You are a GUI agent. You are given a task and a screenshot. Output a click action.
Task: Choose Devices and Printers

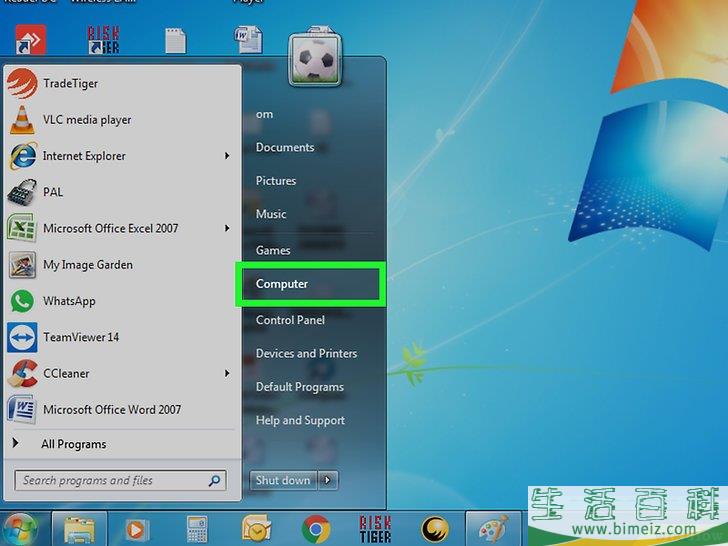[x=306, y=353]
